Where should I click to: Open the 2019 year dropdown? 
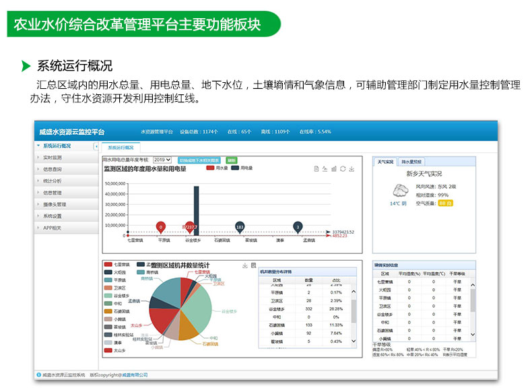coord(162,160)
